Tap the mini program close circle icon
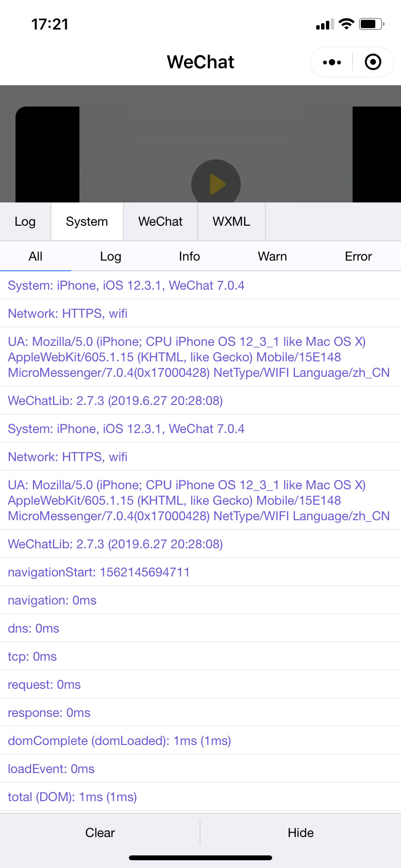Viewport: 401px width, 868px height. coord(373,62)
